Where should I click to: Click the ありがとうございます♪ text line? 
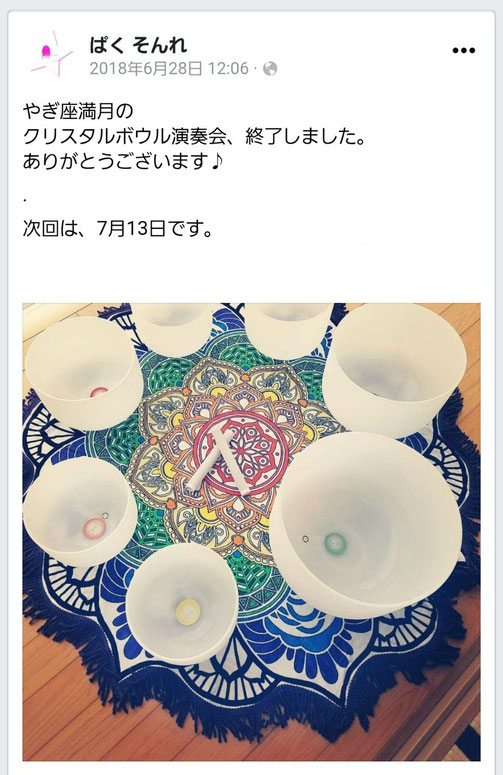point(124,161)
